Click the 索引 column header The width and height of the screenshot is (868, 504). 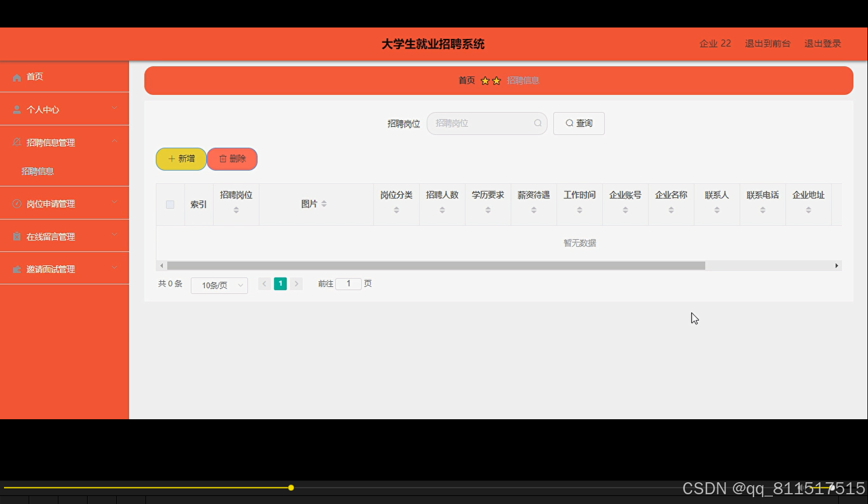[x=199, y=204]
